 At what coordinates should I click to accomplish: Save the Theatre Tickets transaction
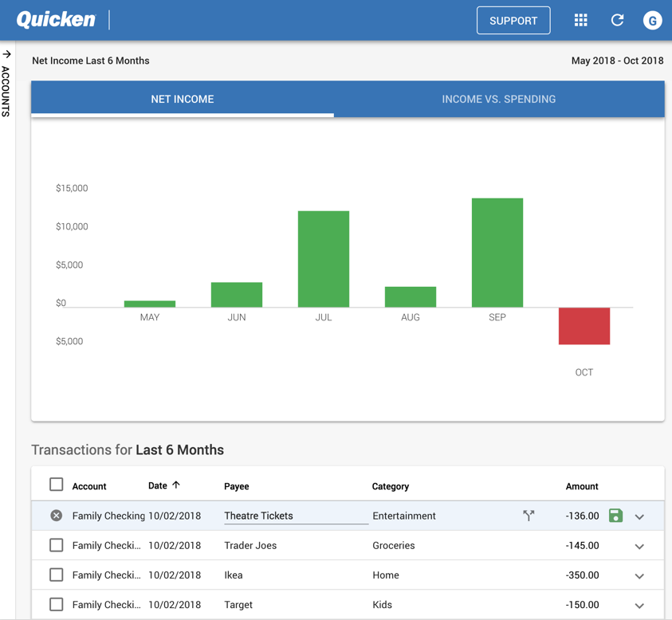(x=615, y=516)
